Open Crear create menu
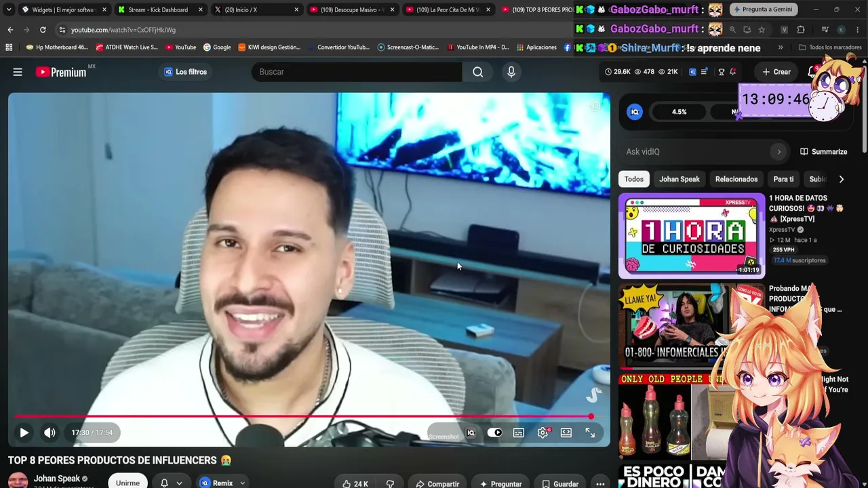Screen dimensions: 868x488 click(x=776, y=72)
